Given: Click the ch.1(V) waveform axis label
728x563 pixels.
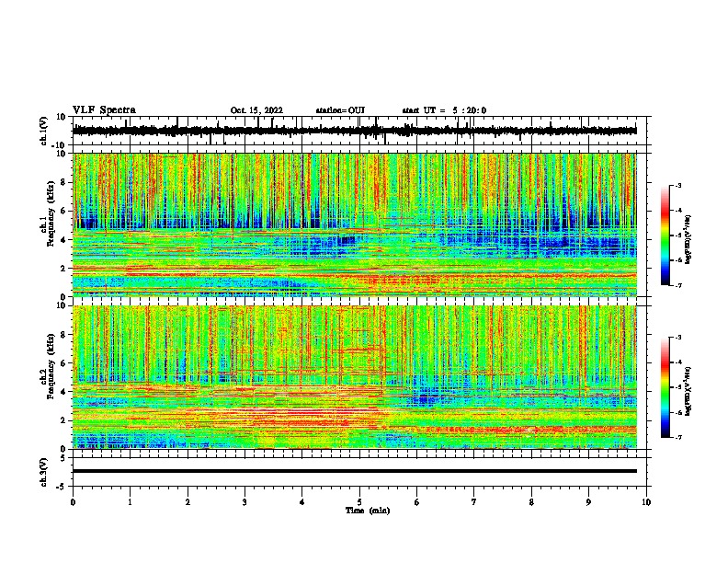Looking at the screenshot, I should 43,131.
